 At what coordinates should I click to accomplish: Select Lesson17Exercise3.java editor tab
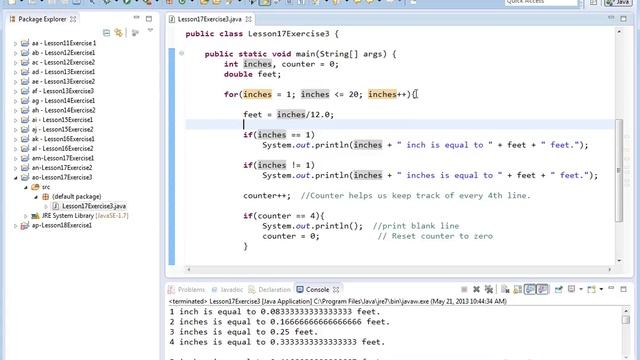pos(209,19)
